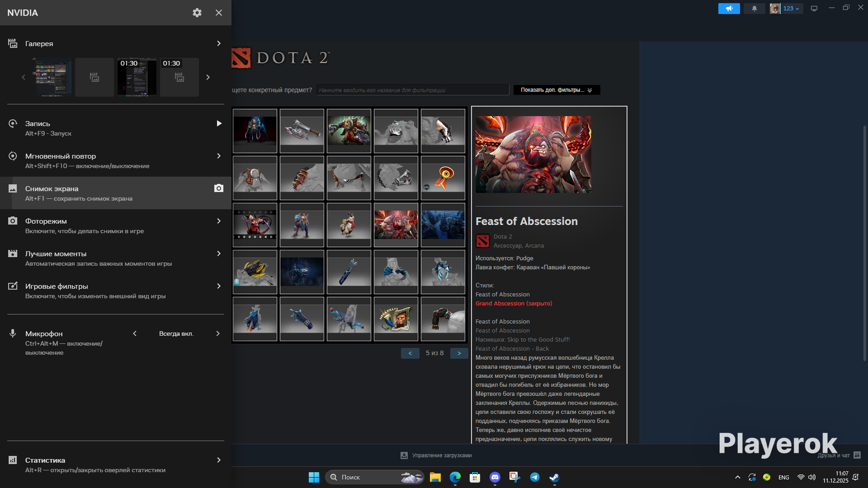
Task: Expand the Статистика section
Action: coord(219,460)
